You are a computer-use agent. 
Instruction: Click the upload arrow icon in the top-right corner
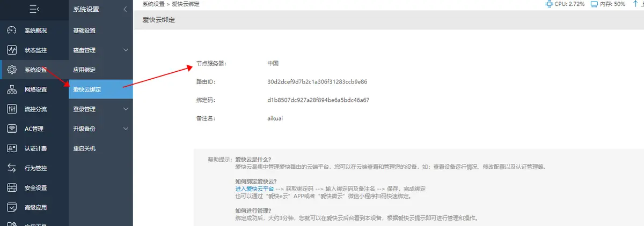[x=636, y=4]
